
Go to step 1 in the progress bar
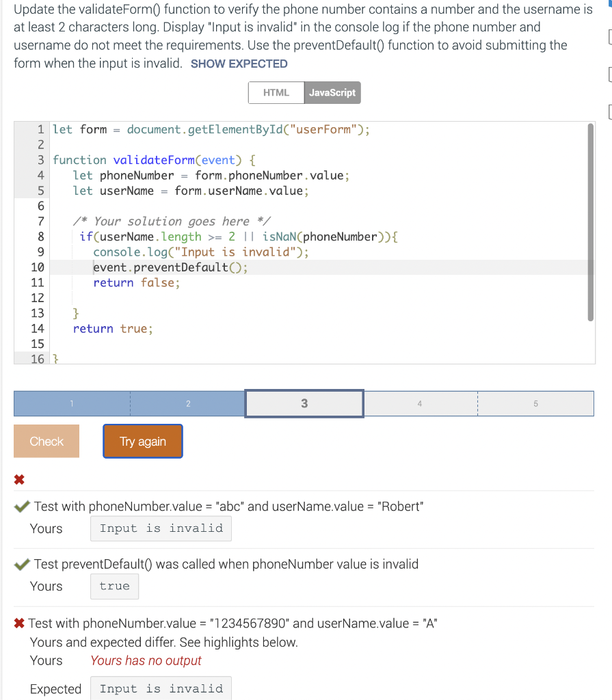(x=71, y=403)
